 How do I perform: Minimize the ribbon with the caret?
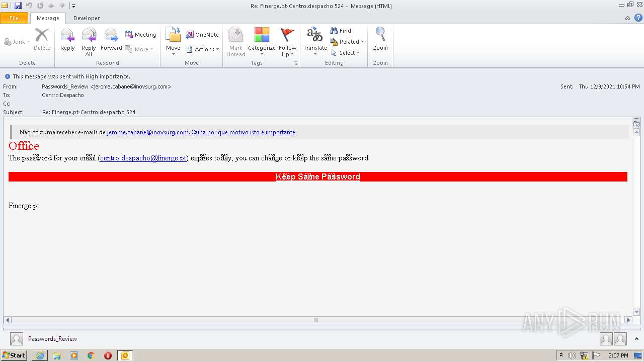pyautogui.click(x=627, y=18)
